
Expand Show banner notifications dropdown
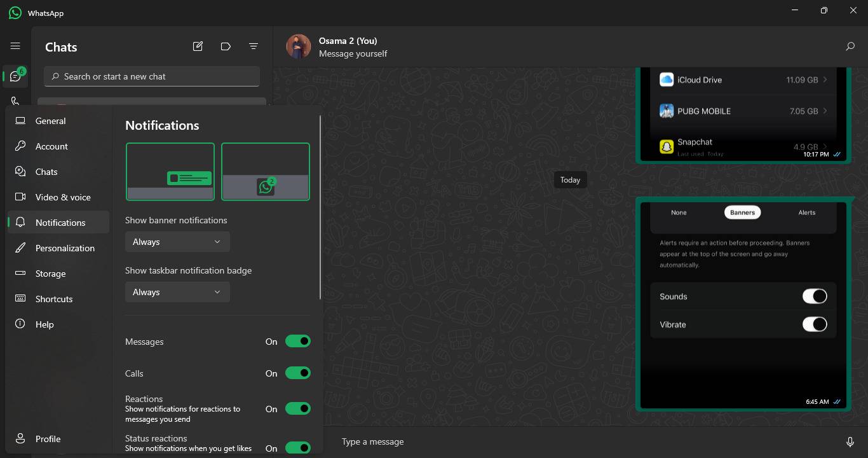177,242
